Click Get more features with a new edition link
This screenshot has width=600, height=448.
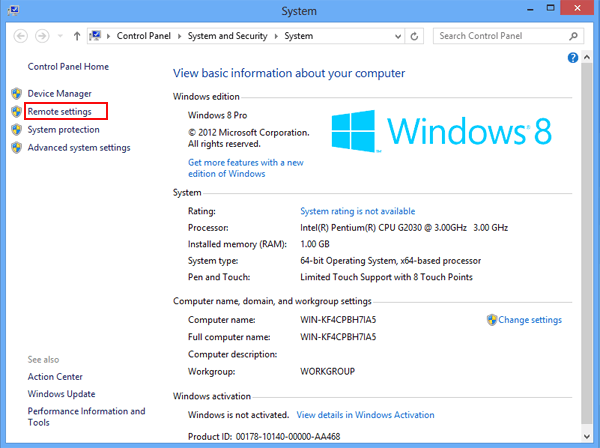pos(245,168)
